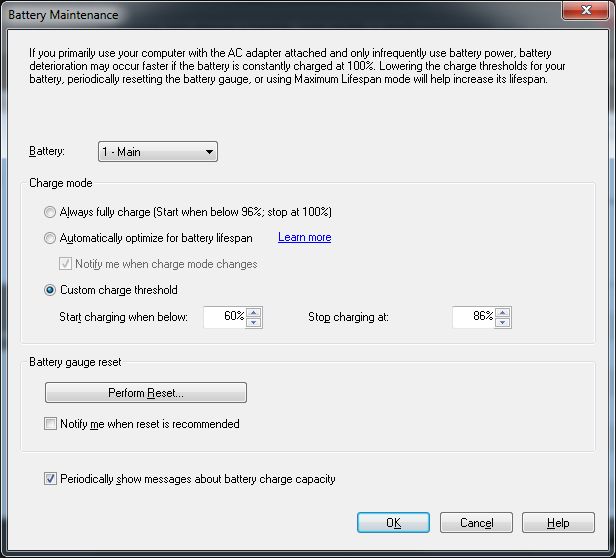This screenshot has height=558, width=616.
Task: Decrease the Start charging when below value
Action: tap(254, 323)
